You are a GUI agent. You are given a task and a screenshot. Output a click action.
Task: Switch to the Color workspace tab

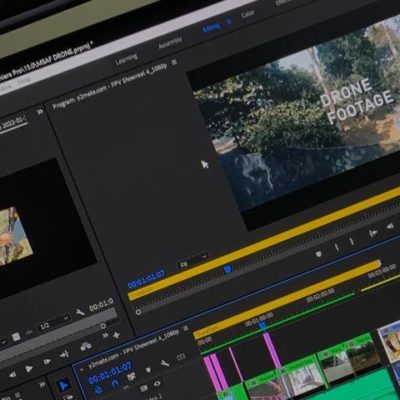247,14
